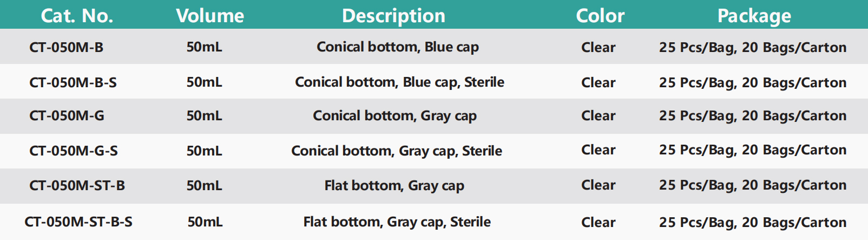Screen dimensions: 868x240
Task: Click "Flat bottom, Gray cap, Sterile" description
Action: pos(397,222)
